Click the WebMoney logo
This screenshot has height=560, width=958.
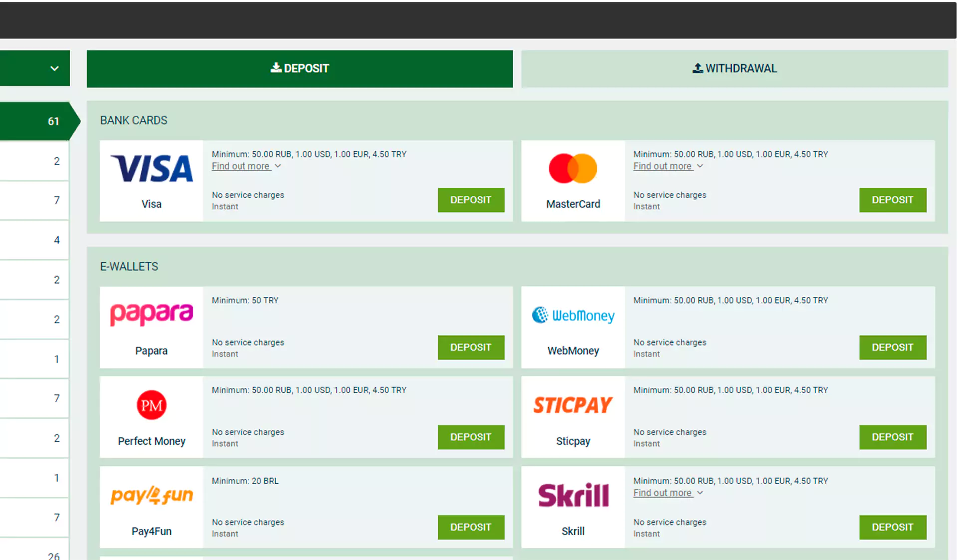pos(573,315)
